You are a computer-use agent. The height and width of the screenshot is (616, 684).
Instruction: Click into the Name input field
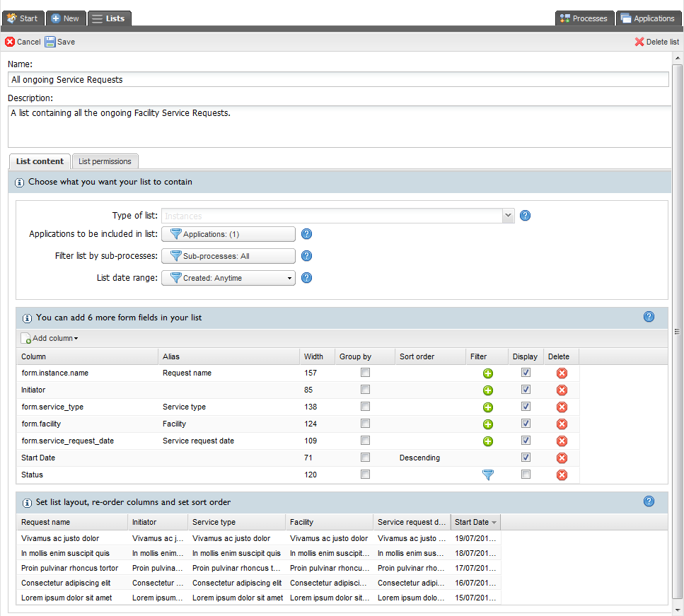click(x=338, y=80)
